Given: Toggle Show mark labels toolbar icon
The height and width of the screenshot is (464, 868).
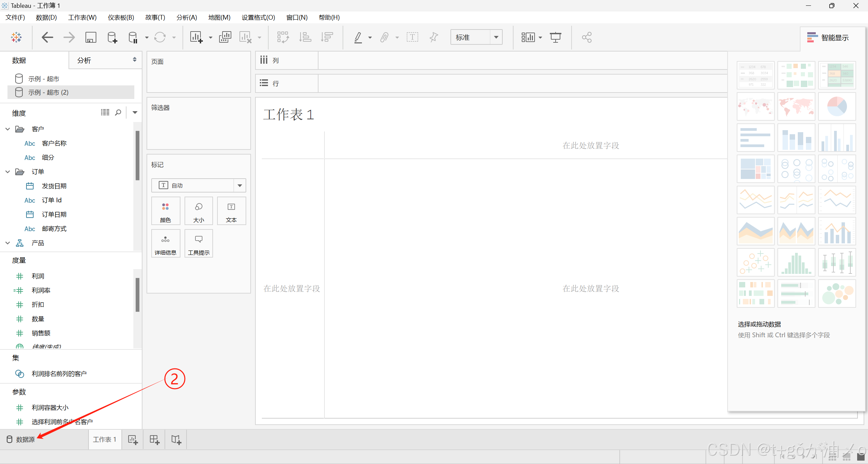Looking at the screenshot, I should tap(412, 37).
